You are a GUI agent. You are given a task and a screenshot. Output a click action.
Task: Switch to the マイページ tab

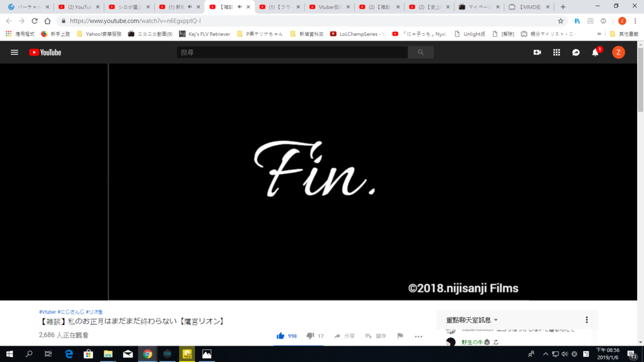pos(479,6)
